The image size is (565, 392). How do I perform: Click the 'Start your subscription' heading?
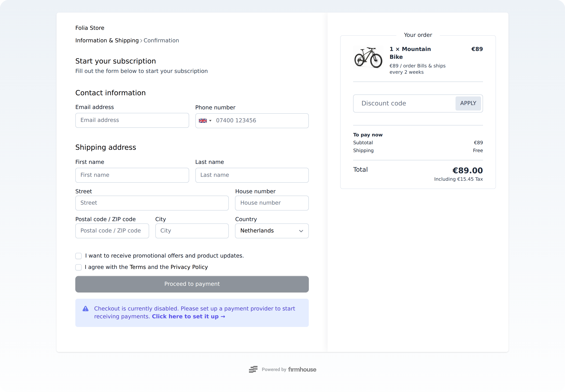click(x=116, y=61)
